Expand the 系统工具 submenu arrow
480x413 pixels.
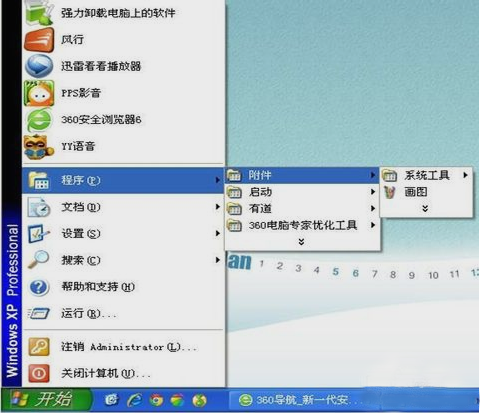(465, 175)
